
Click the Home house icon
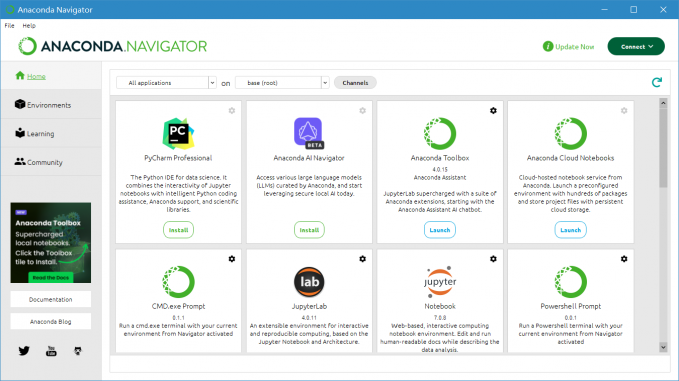[x=20, y=76]
